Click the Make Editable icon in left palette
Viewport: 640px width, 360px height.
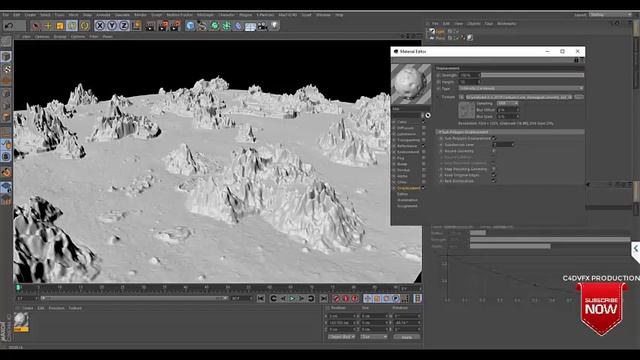pos(6,41)
